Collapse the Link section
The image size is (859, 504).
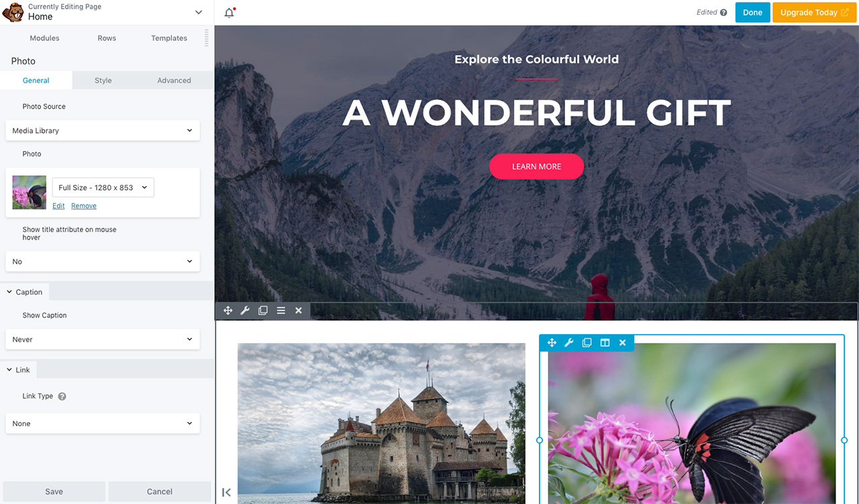tap(19, 370)
